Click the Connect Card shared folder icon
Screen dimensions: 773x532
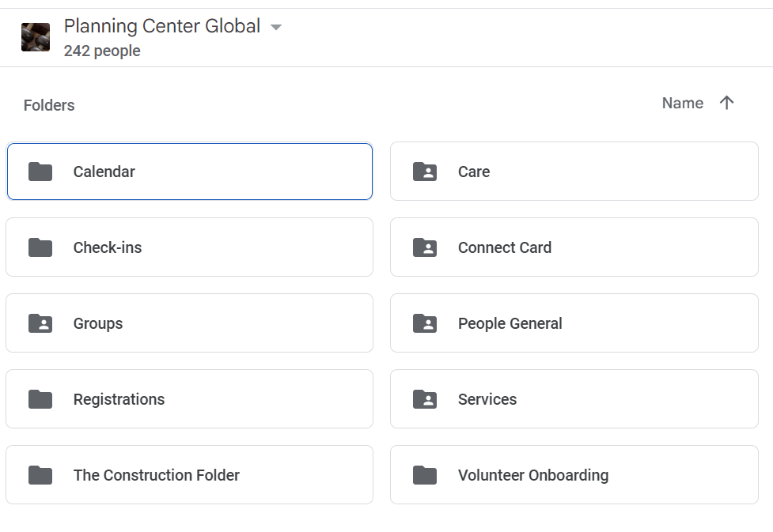point(425,247)
